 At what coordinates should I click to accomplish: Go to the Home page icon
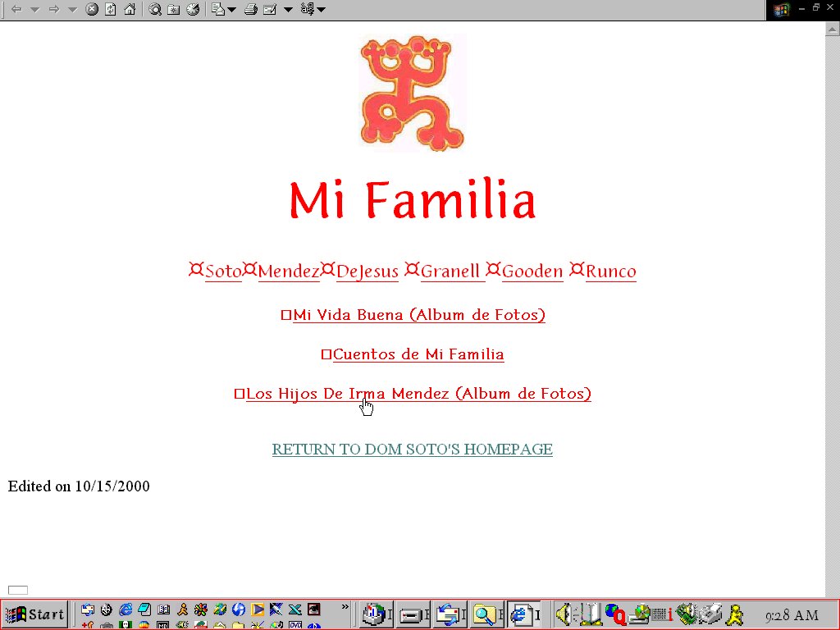click(x=130, y=10)
